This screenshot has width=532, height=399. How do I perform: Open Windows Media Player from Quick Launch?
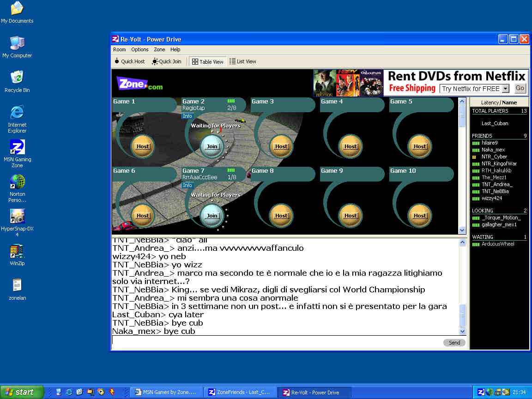101,392
